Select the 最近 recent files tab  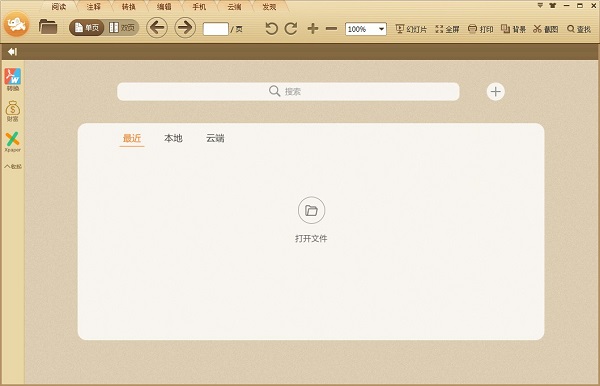[132, 138]
